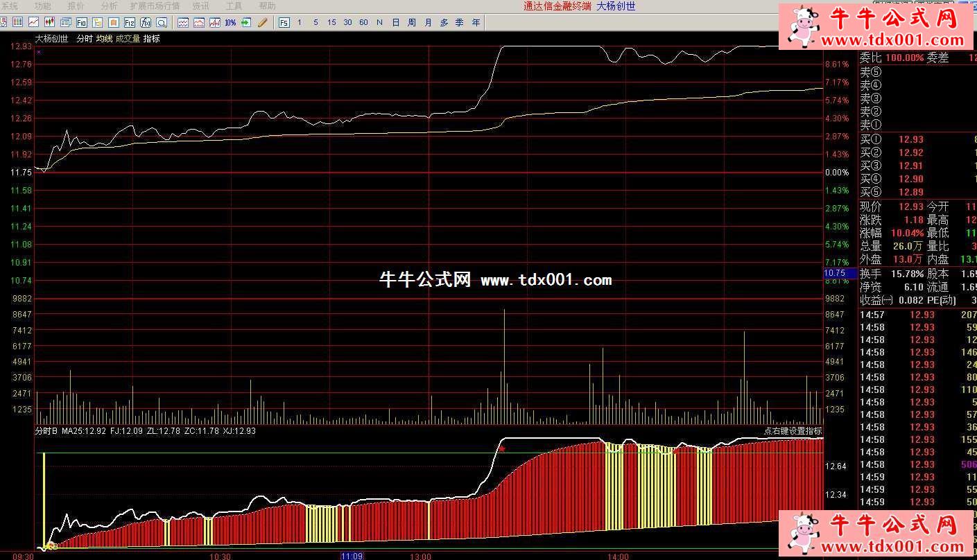Click the 成交量 legend label
This screenshot has width=977, height=560.
pyautogui.click(x=128, y=39)
